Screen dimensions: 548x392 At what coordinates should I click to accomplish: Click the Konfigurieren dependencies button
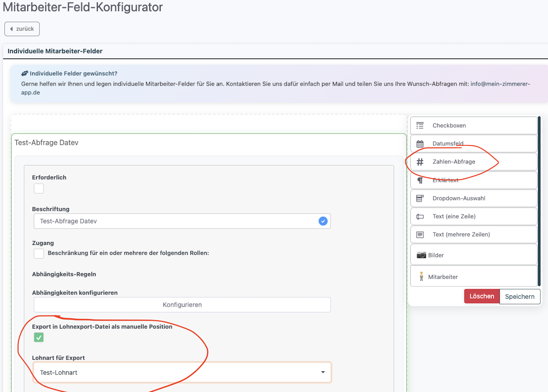[182, 305]
